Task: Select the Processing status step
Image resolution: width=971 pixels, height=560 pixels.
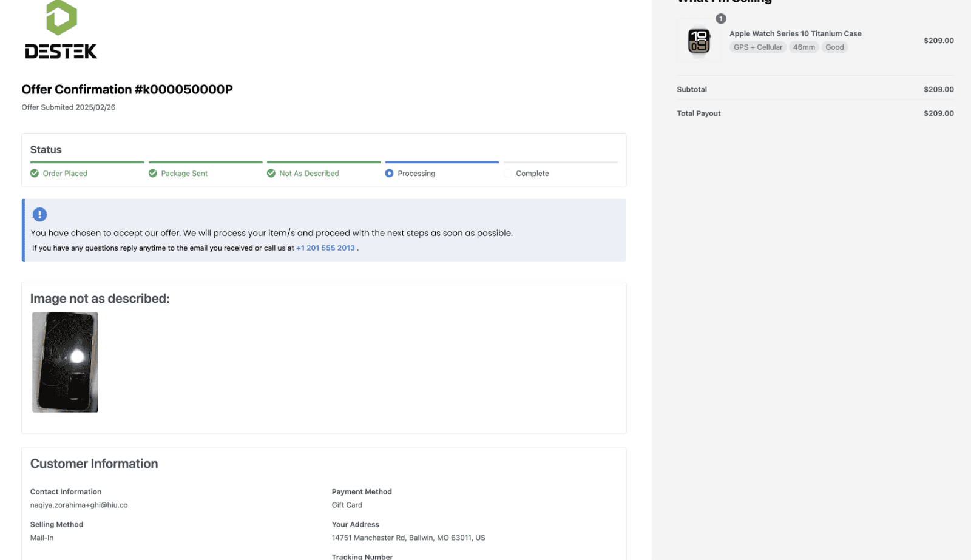Action: 442,170
